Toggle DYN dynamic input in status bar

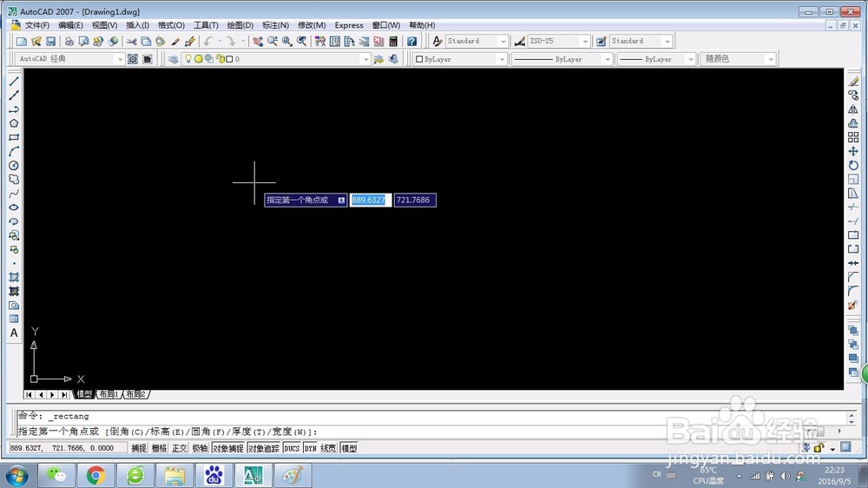pyautogui.click(x=311, y=448)
